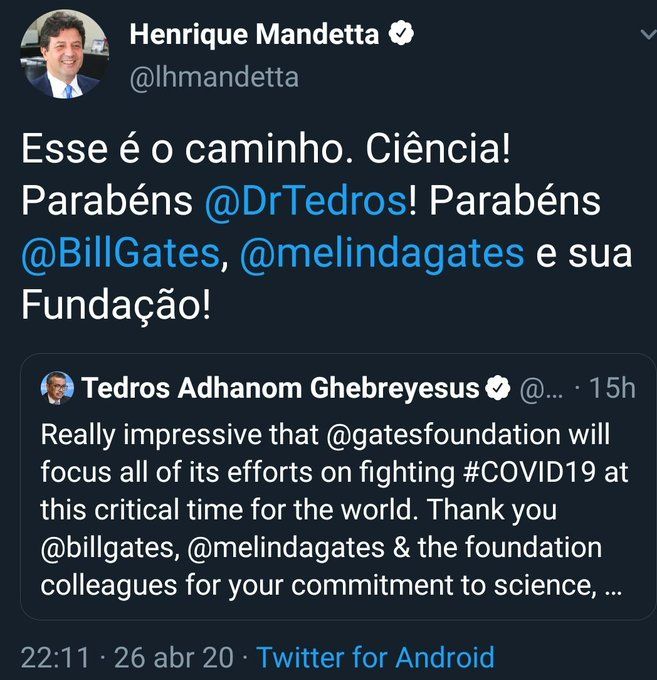Click Henrique Mandetta's profile photo

[x=64, y=54]
